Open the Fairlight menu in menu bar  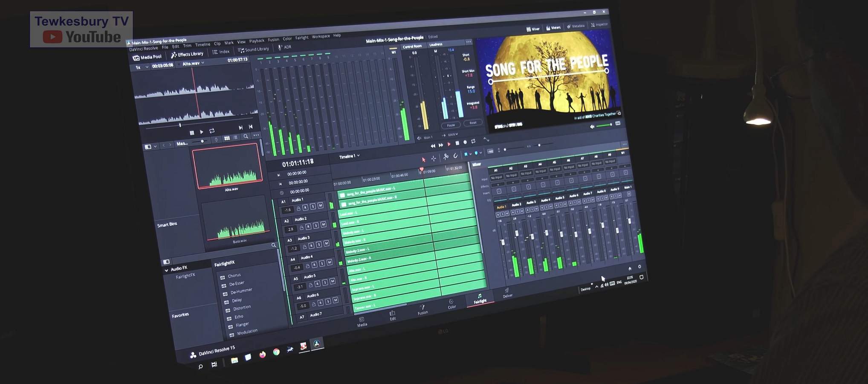point(301,38)
